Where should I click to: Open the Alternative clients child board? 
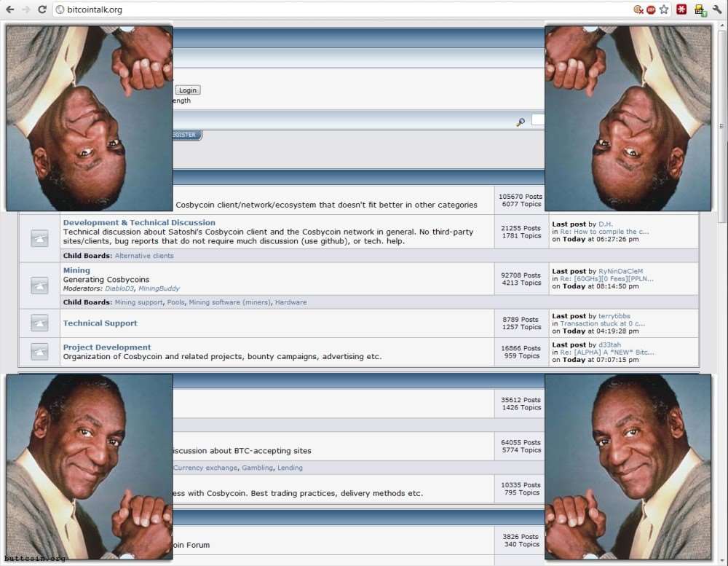144,256
